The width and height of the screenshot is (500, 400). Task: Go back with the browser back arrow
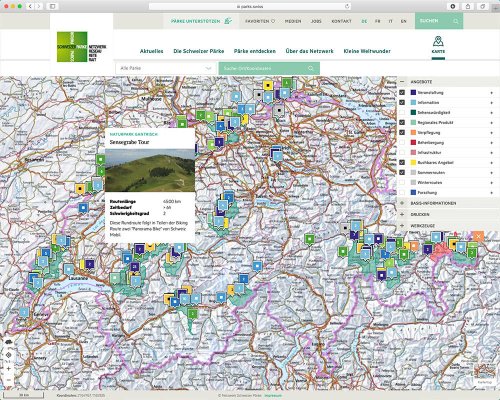30,6
